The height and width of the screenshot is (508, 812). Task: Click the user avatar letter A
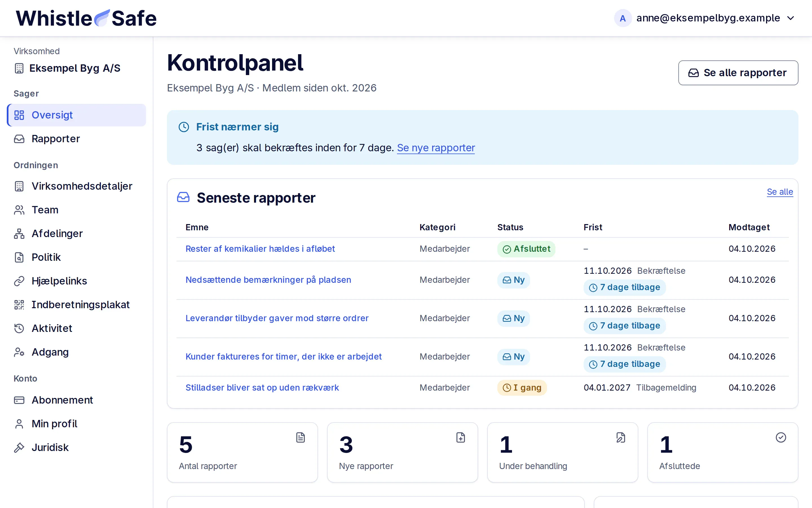(623, 18)
